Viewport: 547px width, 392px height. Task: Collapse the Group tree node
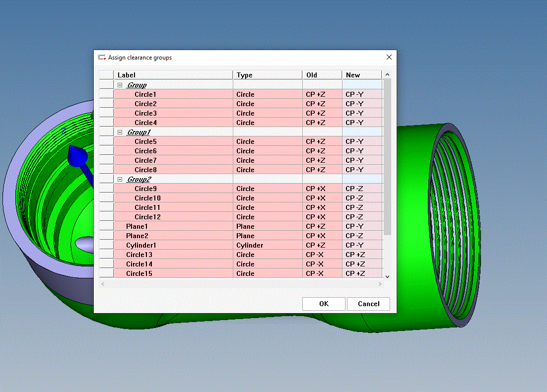click(x=120, y=85)
